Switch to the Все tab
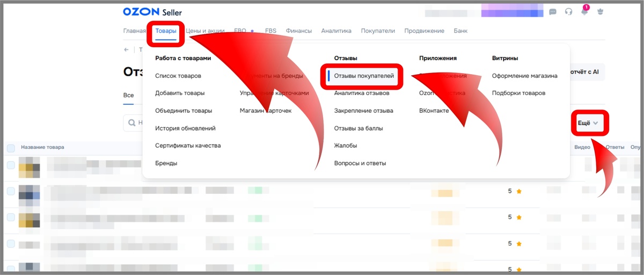644x275 pixels. [x=128, y=95]
